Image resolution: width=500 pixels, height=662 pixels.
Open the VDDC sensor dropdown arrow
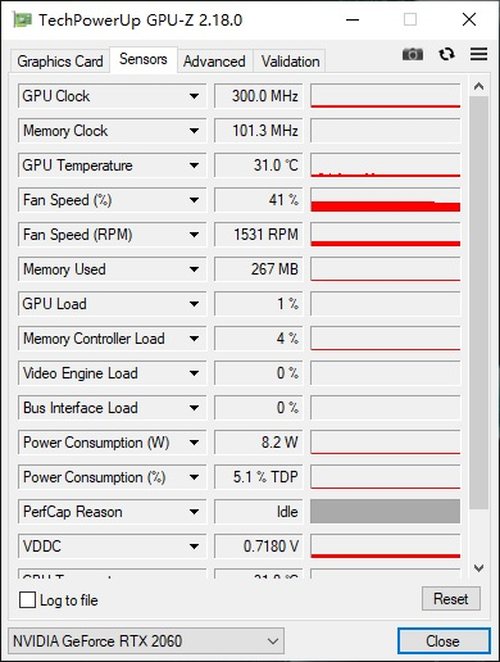click(x=194, y=547)
